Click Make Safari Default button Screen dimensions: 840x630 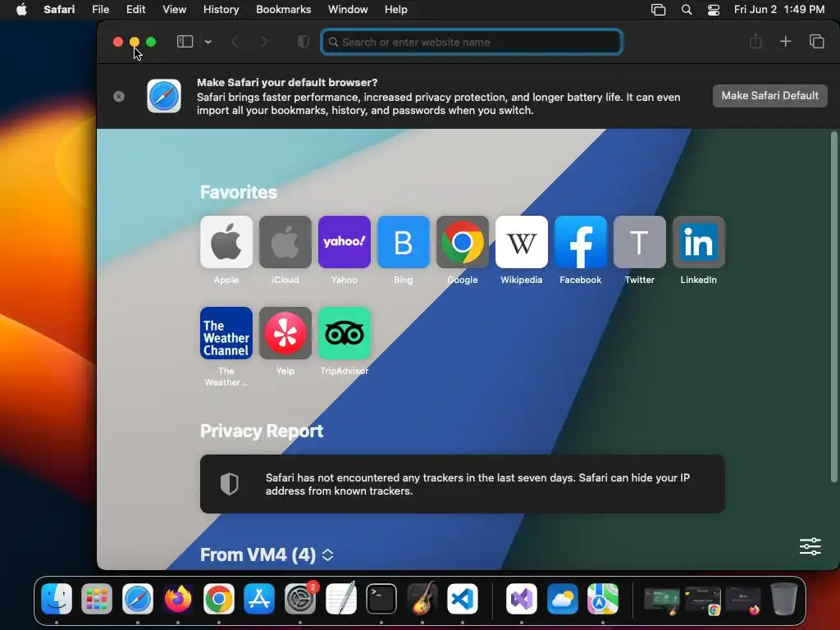point(769,96)
